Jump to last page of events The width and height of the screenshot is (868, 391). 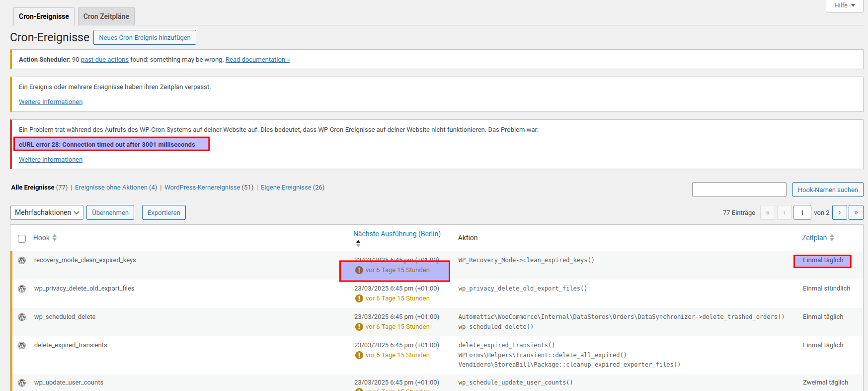click(856, 212)
